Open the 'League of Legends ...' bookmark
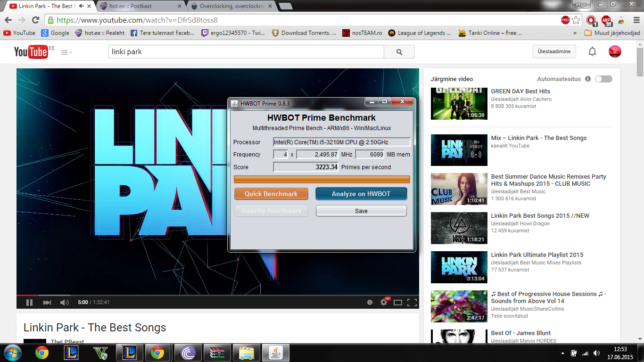This screenshot has height=362, width=644. pos(420,33)
